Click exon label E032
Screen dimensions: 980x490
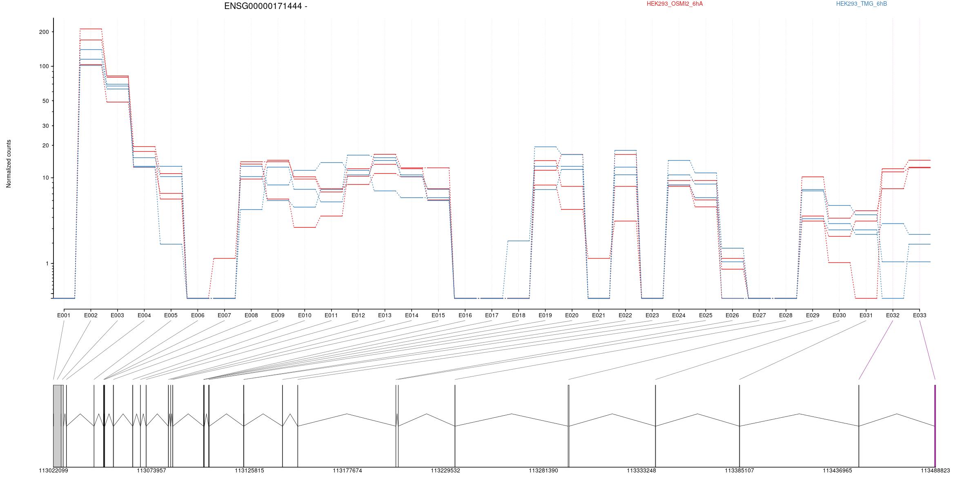(x=893, y=315)
